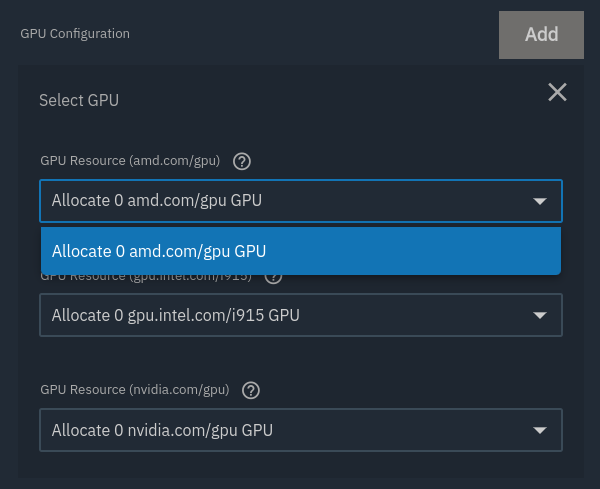Collapse the amd.com/gpu dropdown using its arrow
This screenshot has width=600, height=489.
point(540,201)
